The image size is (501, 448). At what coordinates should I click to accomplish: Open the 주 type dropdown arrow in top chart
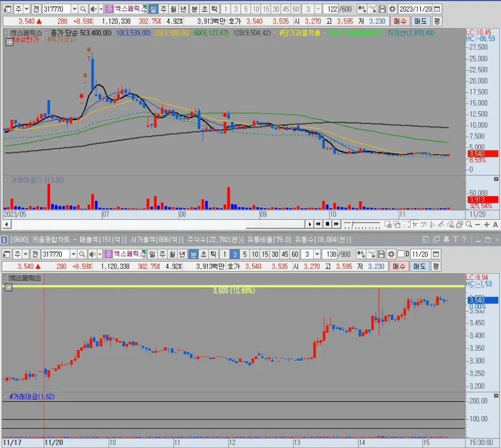click(27, 9)
